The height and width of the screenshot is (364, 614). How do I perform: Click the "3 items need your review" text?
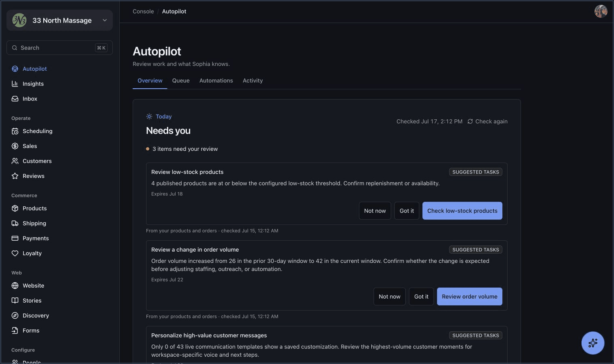coord(185,149)
